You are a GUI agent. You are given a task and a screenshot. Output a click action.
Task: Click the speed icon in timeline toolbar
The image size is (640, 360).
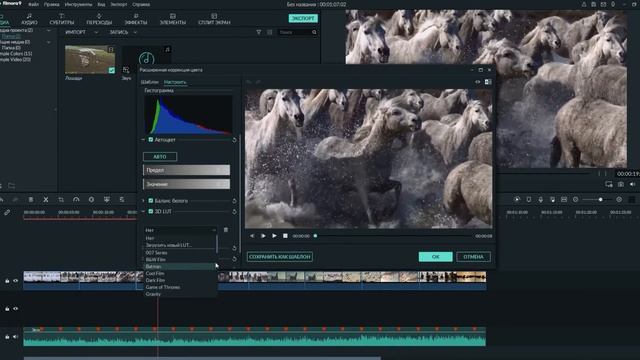click(x=76, y=200)
